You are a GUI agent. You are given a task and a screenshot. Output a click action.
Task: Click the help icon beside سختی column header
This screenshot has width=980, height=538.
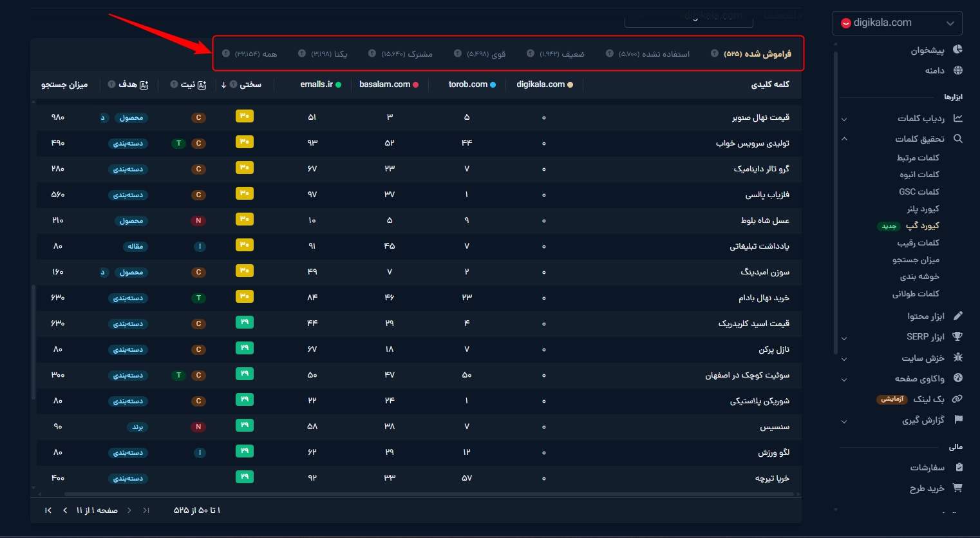point(233,84)
